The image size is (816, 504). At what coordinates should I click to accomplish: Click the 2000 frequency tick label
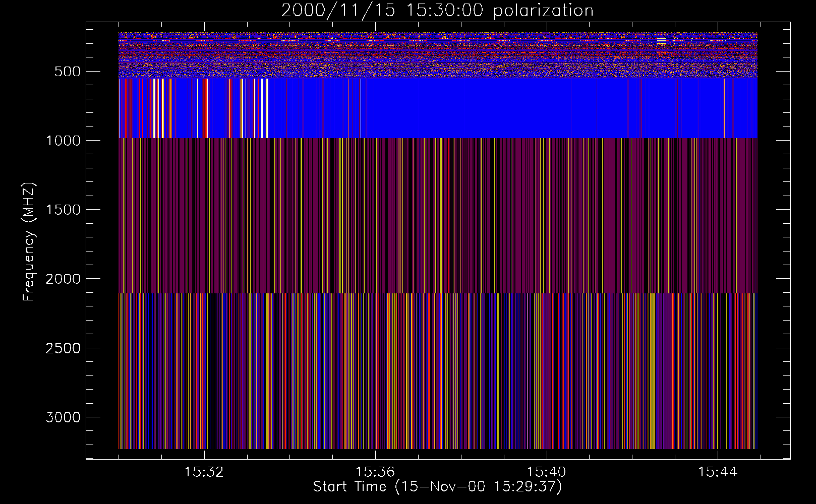click(63, 279)
